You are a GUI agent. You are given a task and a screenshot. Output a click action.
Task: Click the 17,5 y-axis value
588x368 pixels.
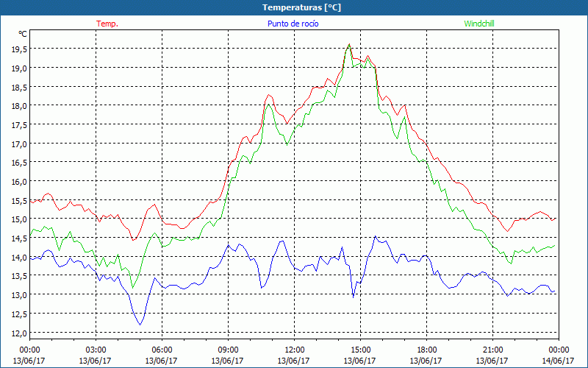point(18,124)
